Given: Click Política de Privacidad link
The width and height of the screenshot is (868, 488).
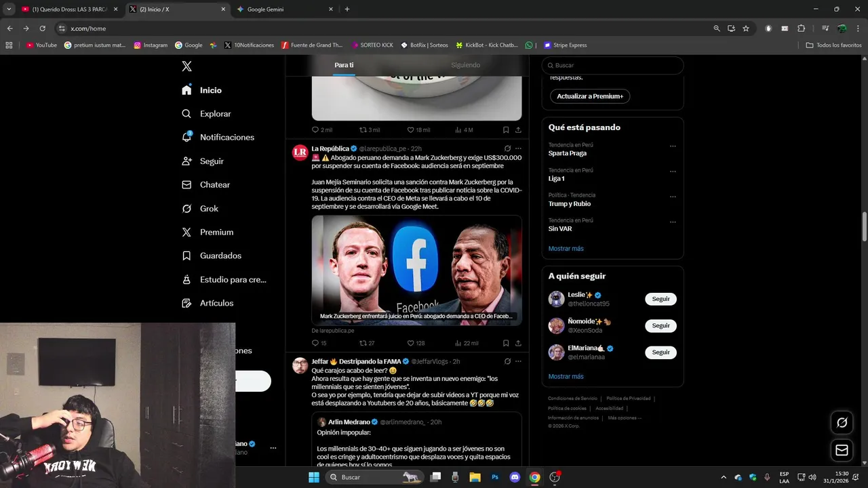Looking at the screenshot, I should click(x=629, y=399).
